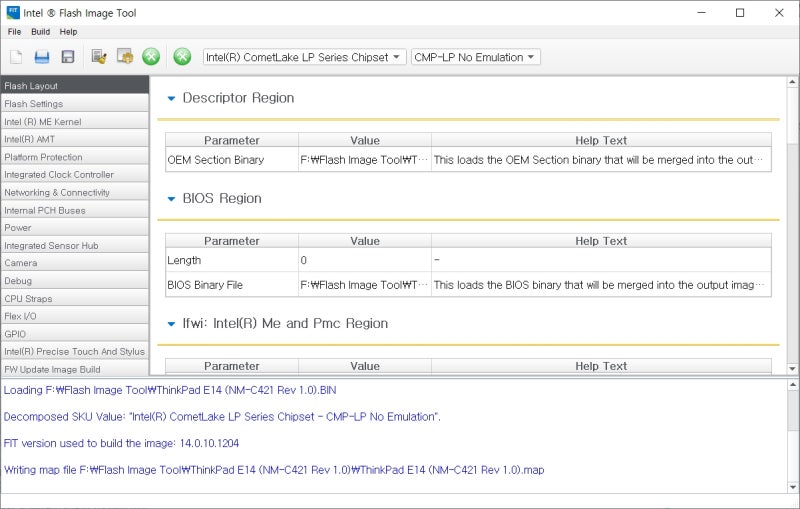Image resolution: width=800 pixels, height=509 pixels.
Task: Select the Flash Settings tab
Action: point(74,104)
